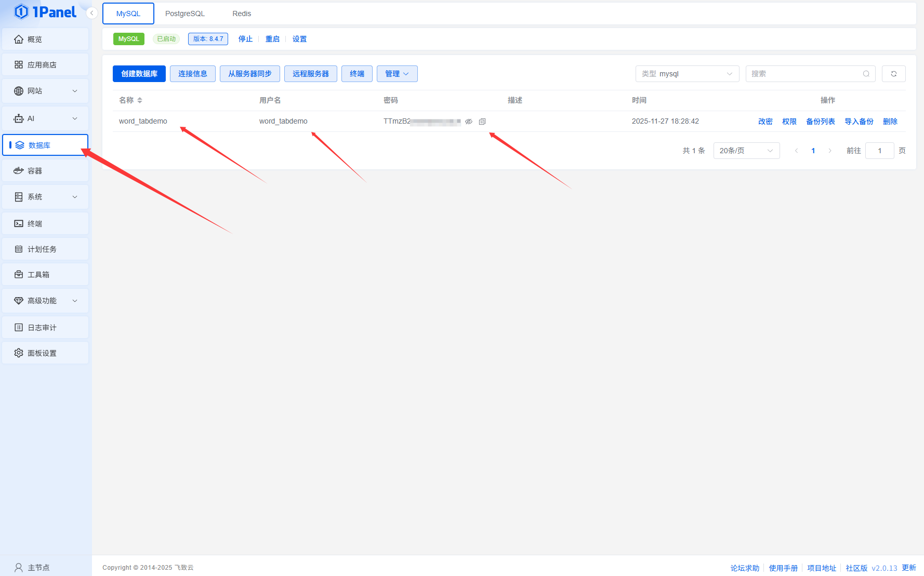The height and width of the screenshot is (576, 924).
Task: Collapse the sidebar with arrow icon
Action: (x=92, y=13)
